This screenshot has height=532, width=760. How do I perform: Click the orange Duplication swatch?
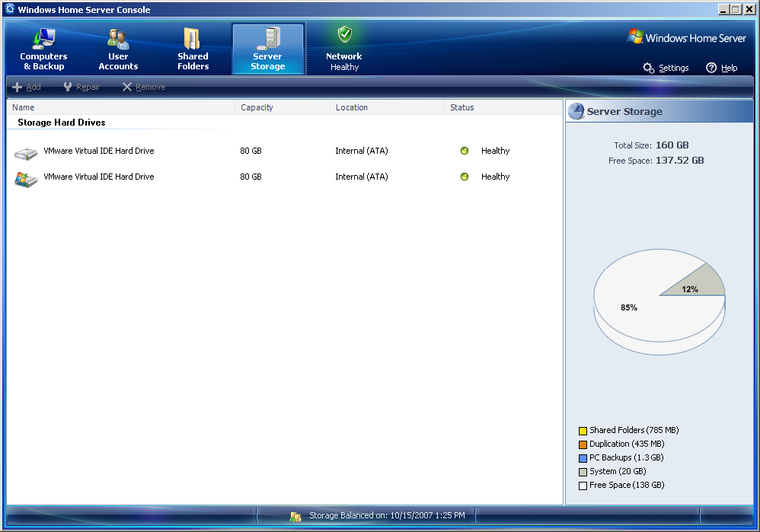point(583,444)
